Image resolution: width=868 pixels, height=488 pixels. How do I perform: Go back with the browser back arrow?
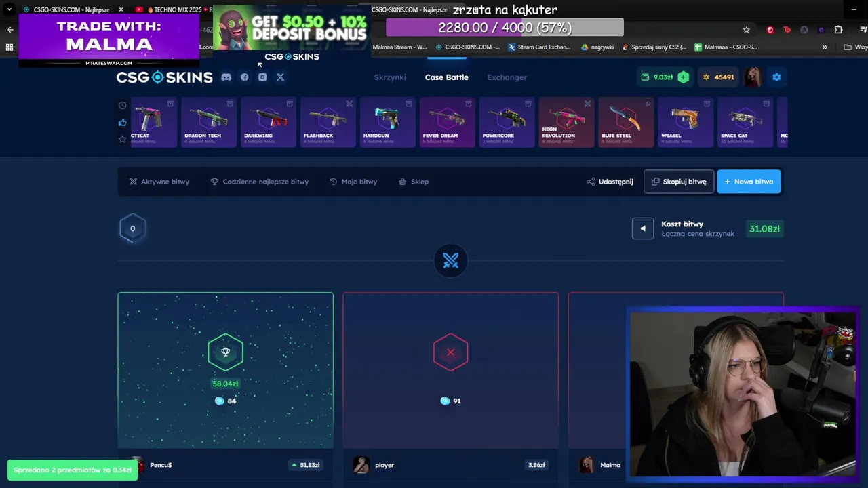pyautogui.click(x=10, y=30)
